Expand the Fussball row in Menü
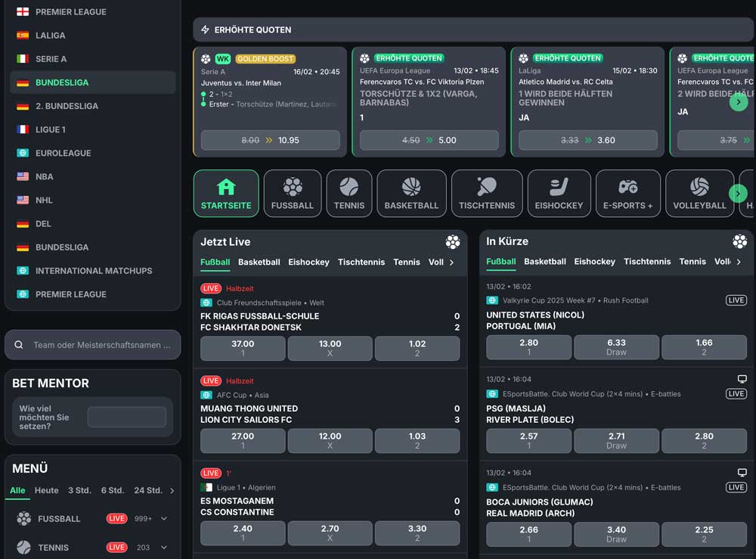Viewport: 756px width, 559px height. (164, 518)
